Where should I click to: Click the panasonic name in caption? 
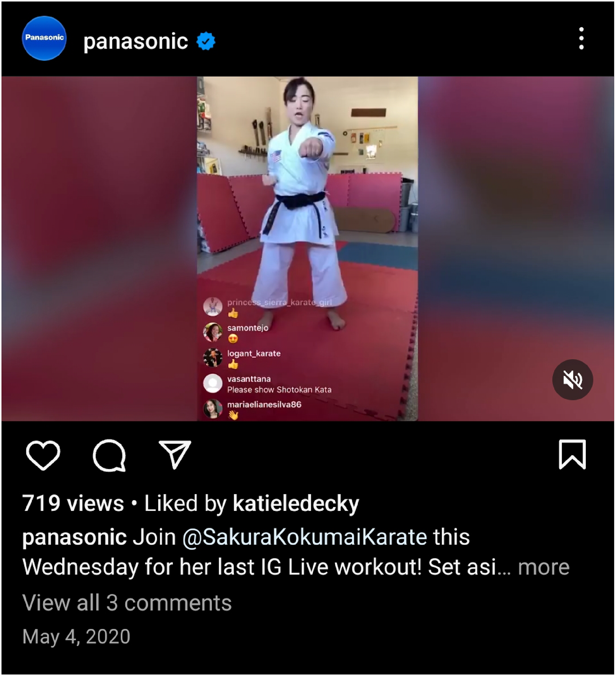74,537
